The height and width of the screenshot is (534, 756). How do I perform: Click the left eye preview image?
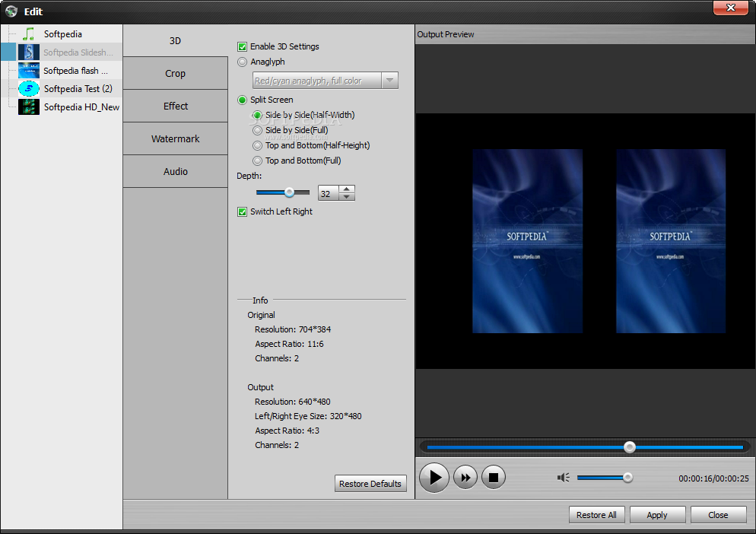[527, 241]
